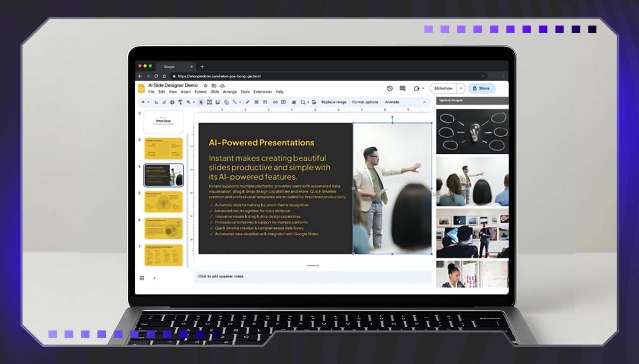
Task: Hide the menus with the toolbar chevron
Action: pyautogui.click(x=424, y=102)
